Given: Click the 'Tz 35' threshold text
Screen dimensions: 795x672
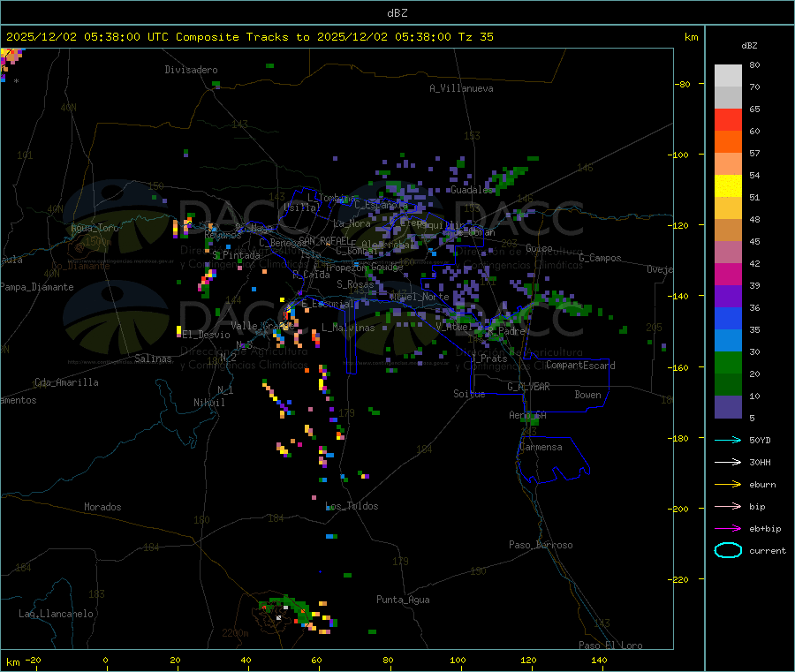Looking at the screenshot, I should pos(475,37).
